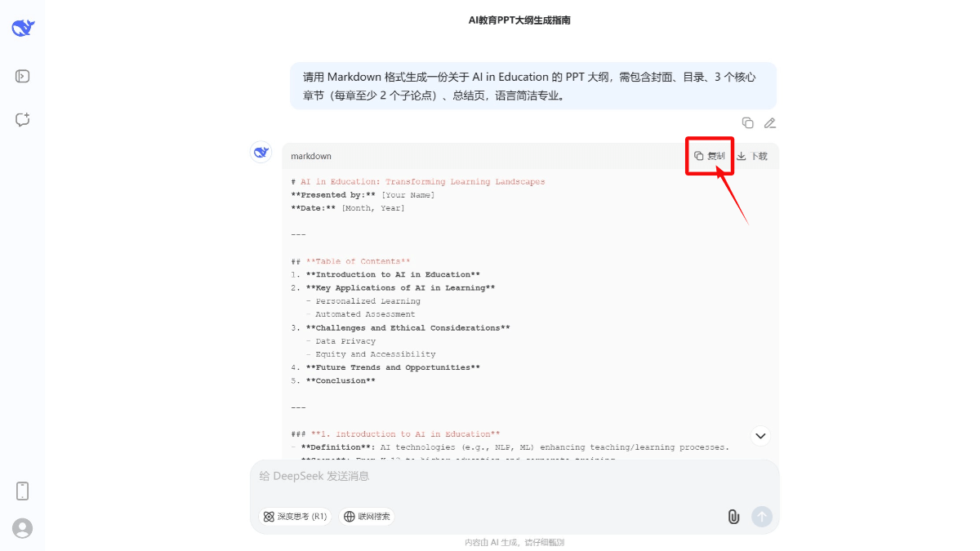Click the chat title AI教育PPT大纲生成指南
The height and width of the screenshot is (551, 980).
click(x=519, y=20)
